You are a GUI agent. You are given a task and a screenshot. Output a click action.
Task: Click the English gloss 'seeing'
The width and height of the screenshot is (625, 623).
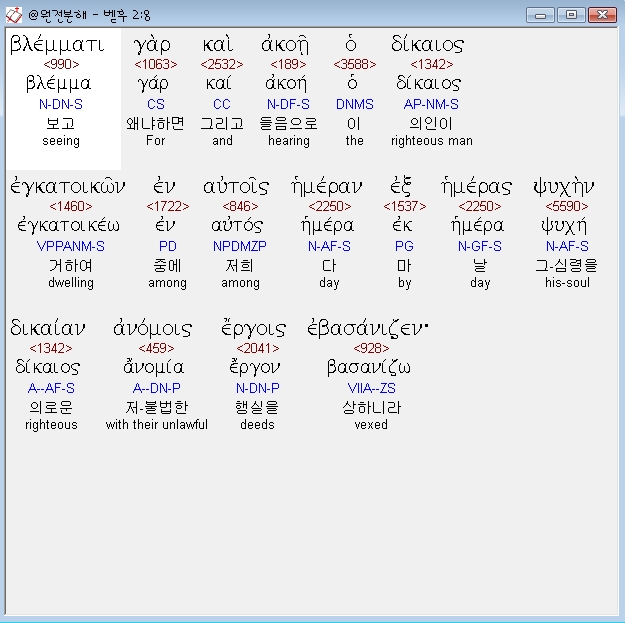(61, 141)
